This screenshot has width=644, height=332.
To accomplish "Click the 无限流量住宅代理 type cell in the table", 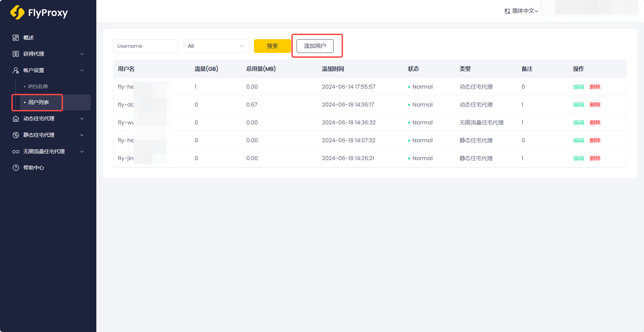I will click(x=482, y=123).
